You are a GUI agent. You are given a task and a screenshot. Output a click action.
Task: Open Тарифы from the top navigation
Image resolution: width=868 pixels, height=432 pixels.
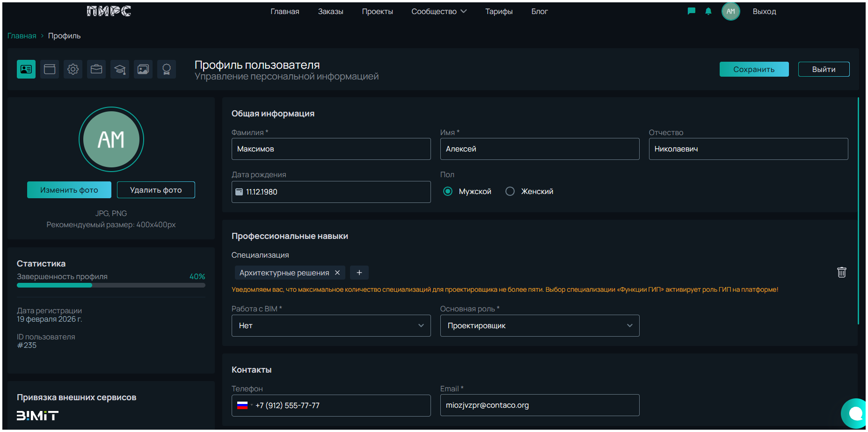click(x=498, y=11)
